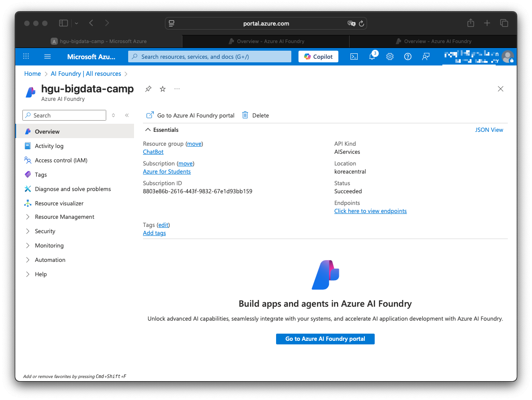This screenshot has height=400, width=532.
Task: Open Azure for Students subscription link
Action: [x=167, y=171]
